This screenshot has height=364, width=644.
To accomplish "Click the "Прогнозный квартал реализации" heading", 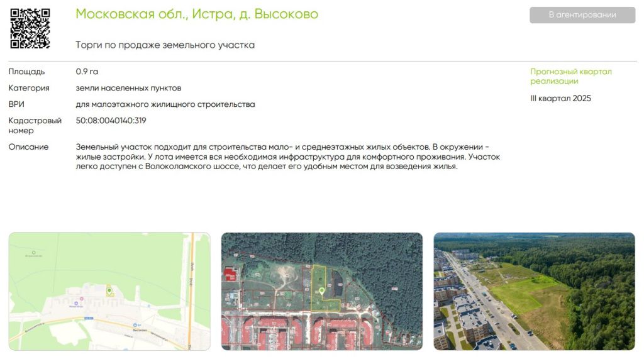I will [x=570, y=76].
